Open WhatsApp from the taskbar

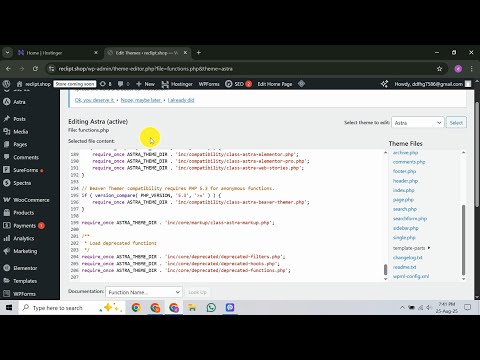(x=211, y=307)
